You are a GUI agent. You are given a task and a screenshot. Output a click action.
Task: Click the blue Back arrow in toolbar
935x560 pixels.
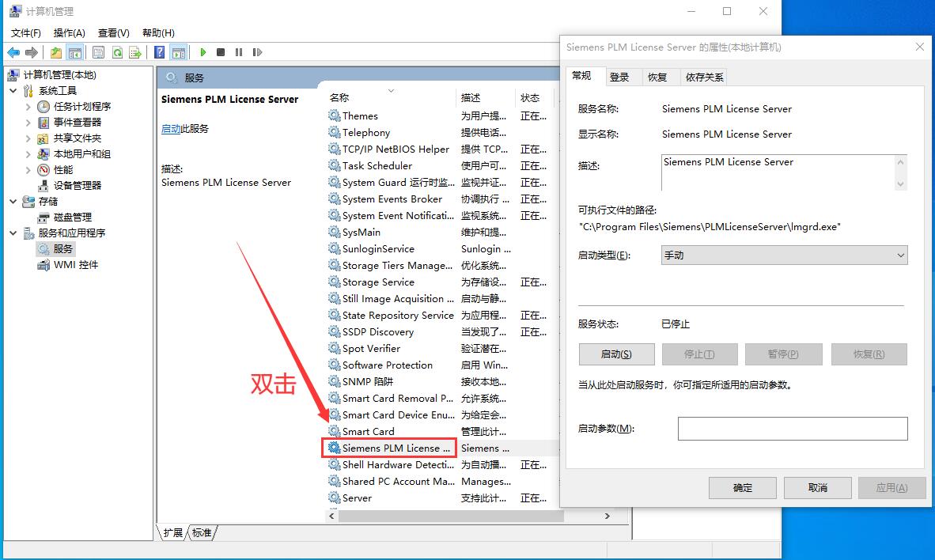[x=13, y=52]
